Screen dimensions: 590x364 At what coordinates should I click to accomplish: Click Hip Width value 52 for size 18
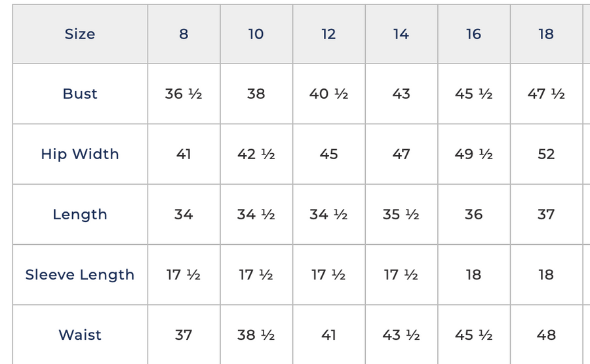546,154
